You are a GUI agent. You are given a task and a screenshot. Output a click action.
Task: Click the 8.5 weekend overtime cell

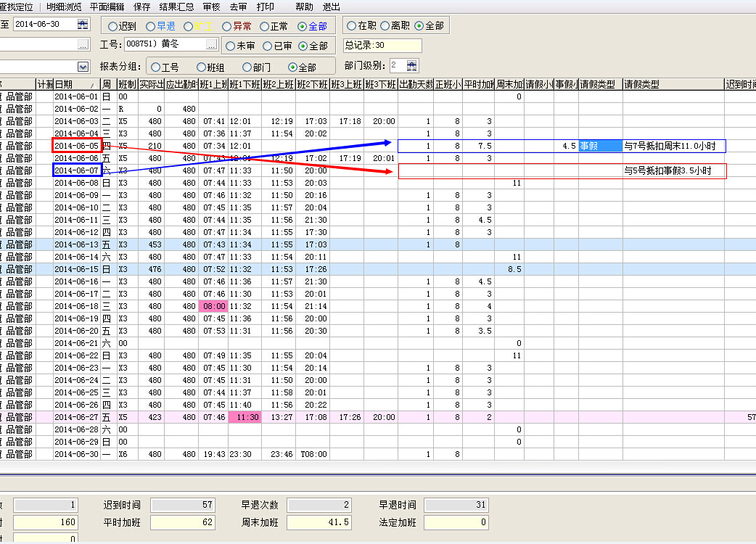509,269
